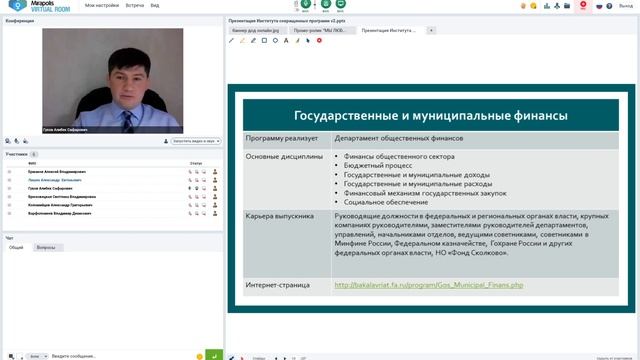The height and width of the screenshot is (360, 640).
Task: Switch to the jpg banner document tab
Action: (258, 31)
